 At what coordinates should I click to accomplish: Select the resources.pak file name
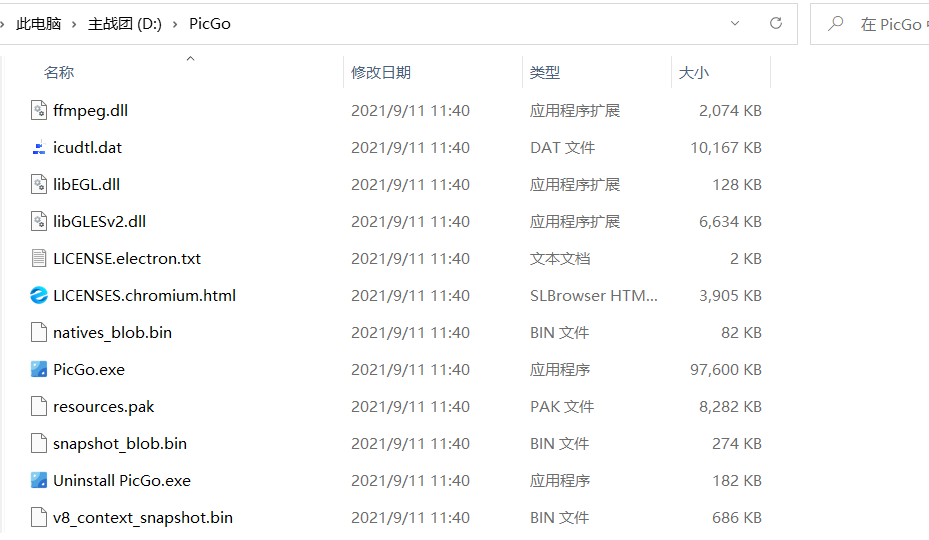(x=104, y=407)
